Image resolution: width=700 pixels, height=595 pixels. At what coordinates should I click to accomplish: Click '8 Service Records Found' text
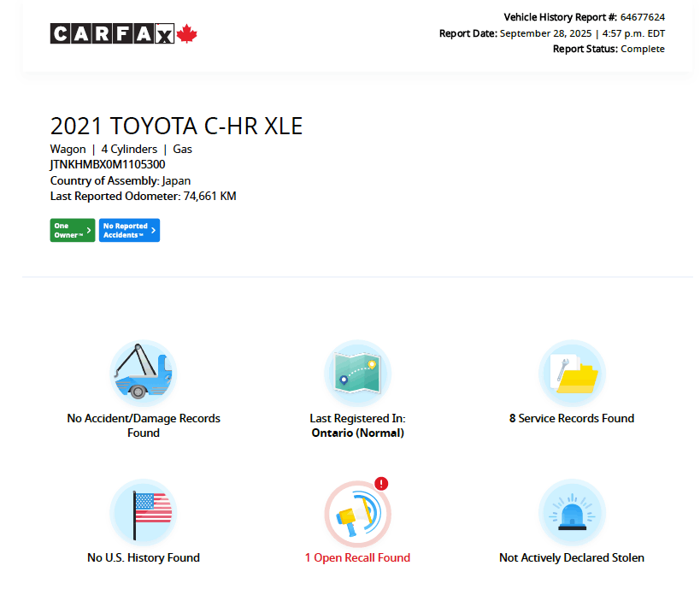click(572, 418)
